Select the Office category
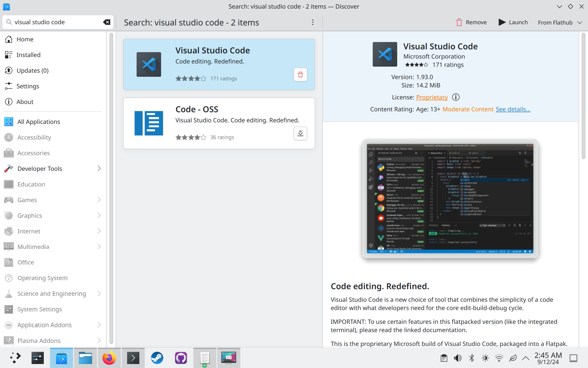Image resolution: width=588 pixels, height=368 pixels. click(53, 262)
